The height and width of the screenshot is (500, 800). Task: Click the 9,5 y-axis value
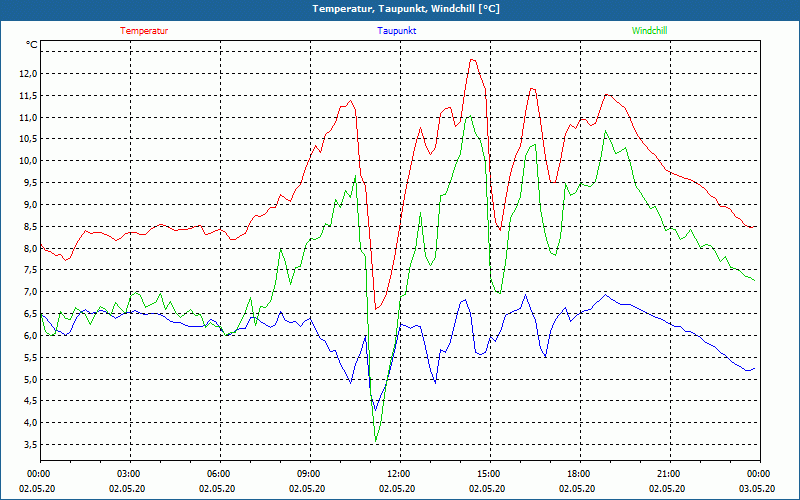[30, 183]
